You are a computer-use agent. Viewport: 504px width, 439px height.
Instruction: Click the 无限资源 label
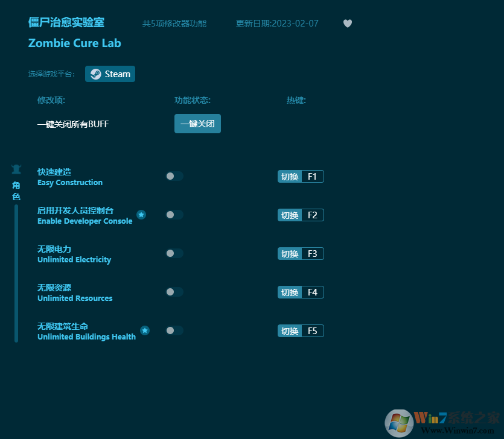(x=54, y=288)
